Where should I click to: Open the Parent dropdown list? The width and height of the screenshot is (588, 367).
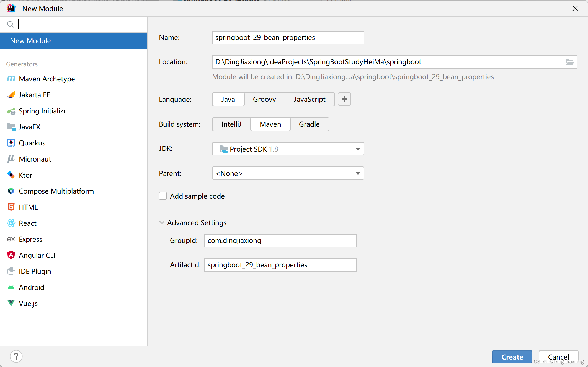(x=288, y=173)
